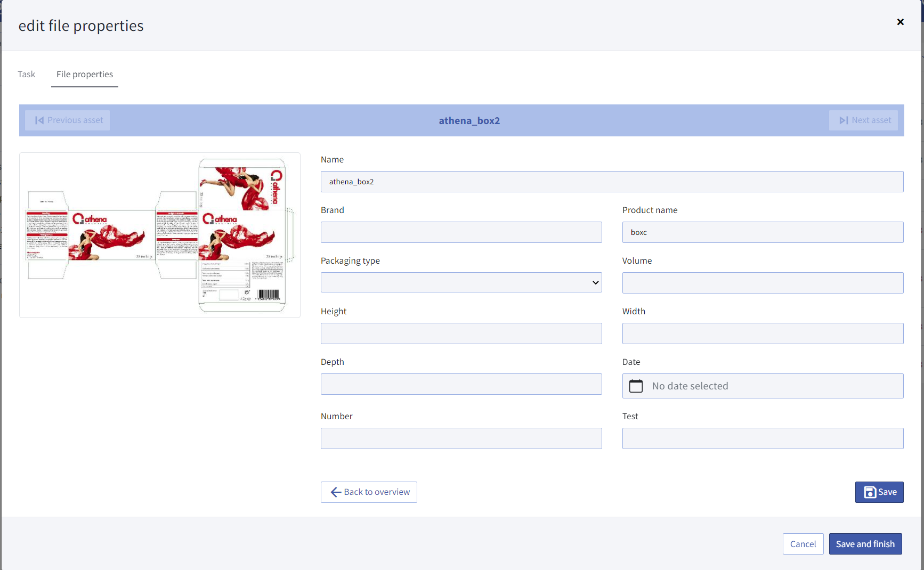This screenshot has height=570, width=924.
Task: Go Back to overview
Action: click(369, 492)
